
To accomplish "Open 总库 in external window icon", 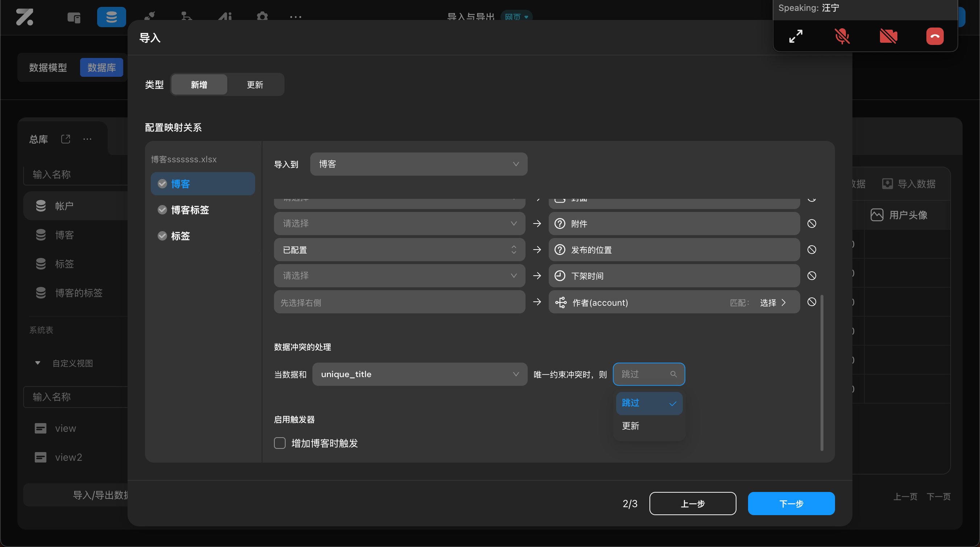I will [66, 139].
